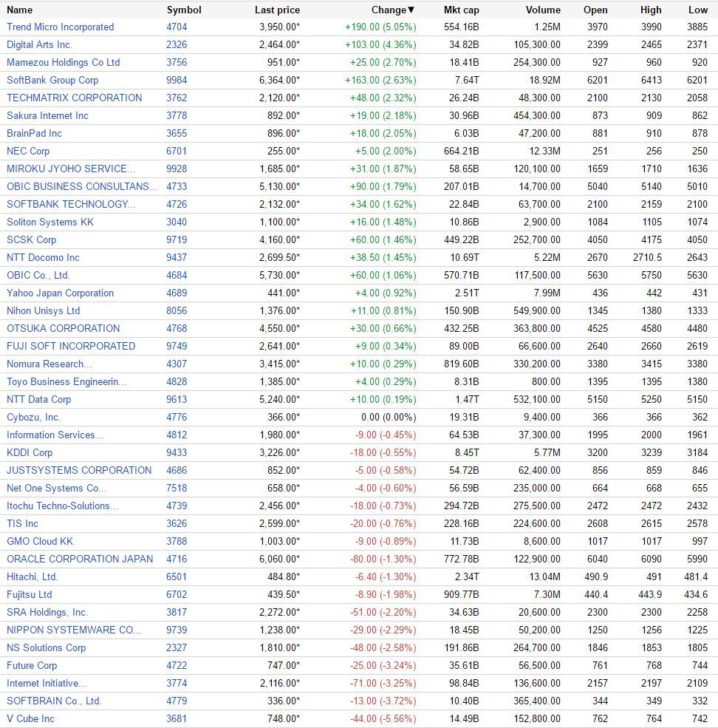Open Internet Initiative link
This screenshot has width=718, height=728.
(x=47, y=683)
